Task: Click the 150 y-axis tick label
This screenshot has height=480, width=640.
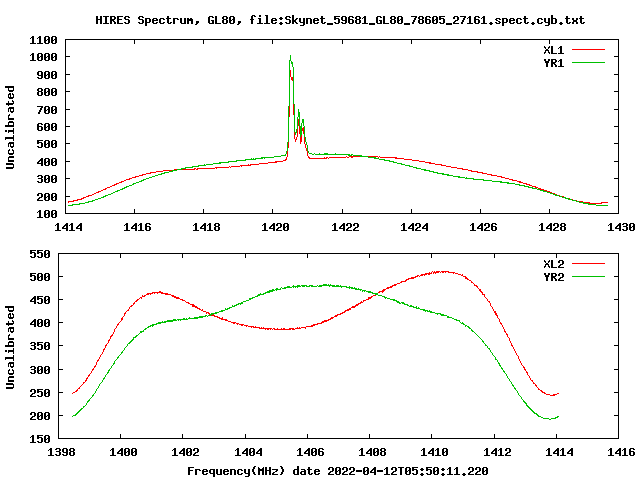Action: coord(40,439)
